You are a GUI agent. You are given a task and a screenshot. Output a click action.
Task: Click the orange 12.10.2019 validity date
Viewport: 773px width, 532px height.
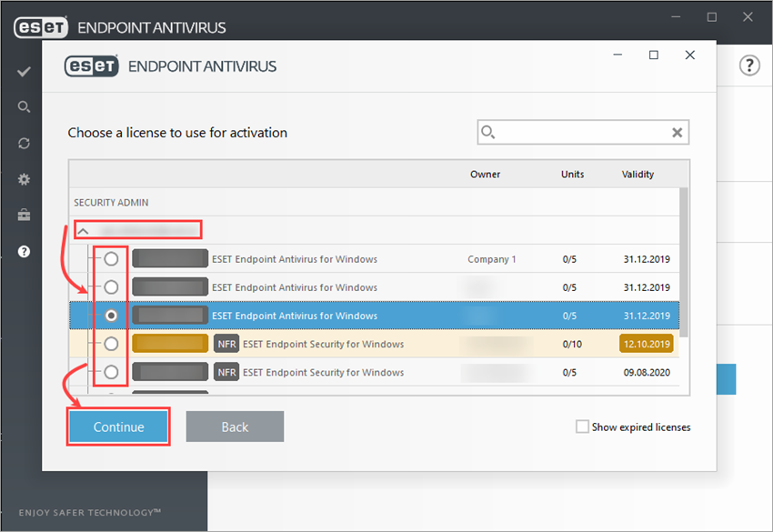coord(647,344)
